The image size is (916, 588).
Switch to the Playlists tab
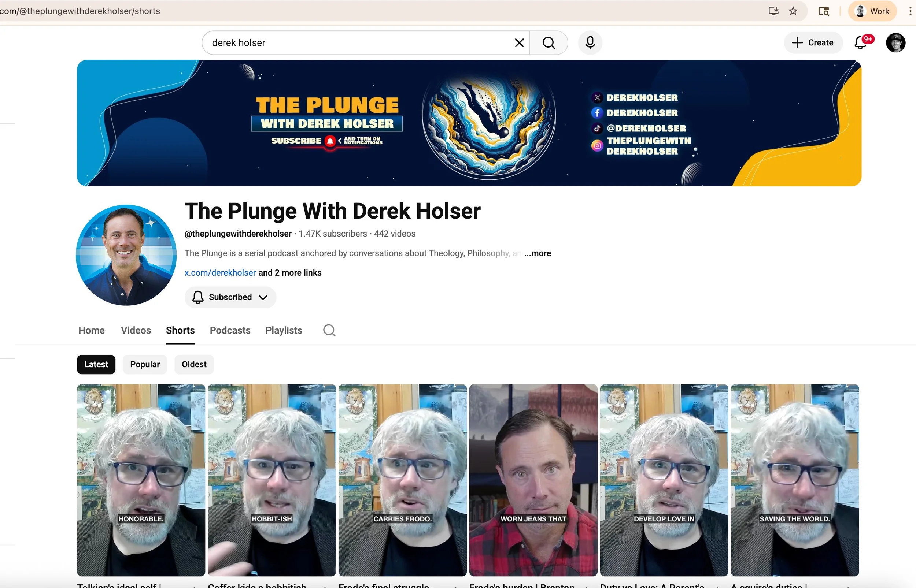(284, 330)
